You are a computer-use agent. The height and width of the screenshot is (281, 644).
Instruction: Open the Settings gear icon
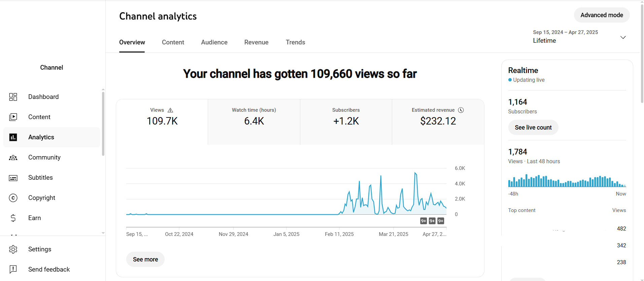tap(13, 249)
